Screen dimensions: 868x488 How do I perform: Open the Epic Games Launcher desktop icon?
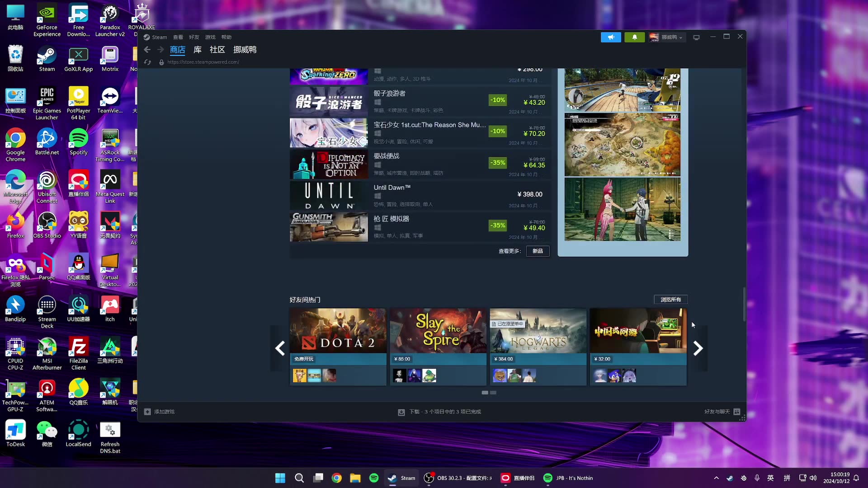(x=47, y=103)
